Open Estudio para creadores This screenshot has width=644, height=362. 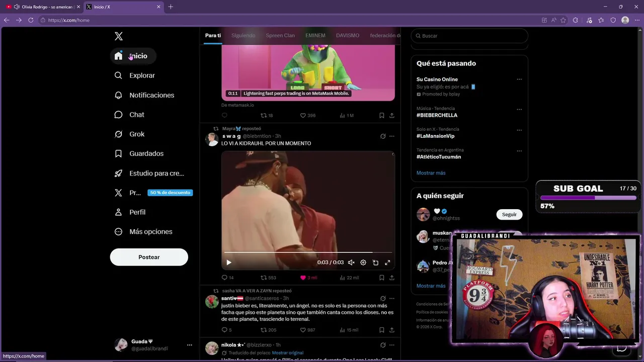coord(149,173)
